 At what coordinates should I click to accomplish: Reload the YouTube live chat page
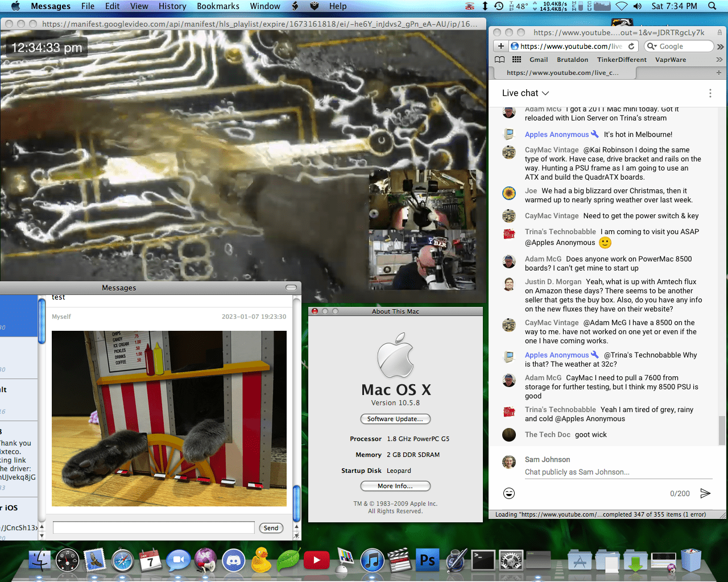[x=631, y=46]
